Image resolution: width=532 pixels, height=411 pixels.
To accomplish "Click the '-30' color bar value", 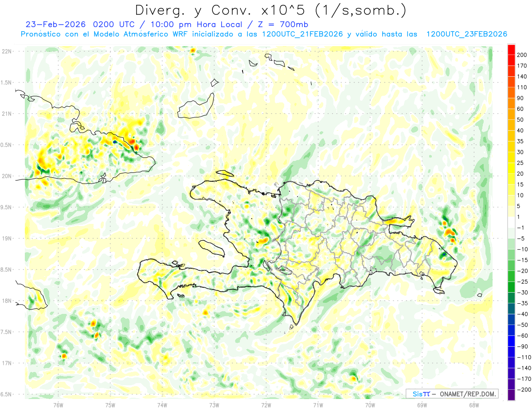I will (522, 293).
